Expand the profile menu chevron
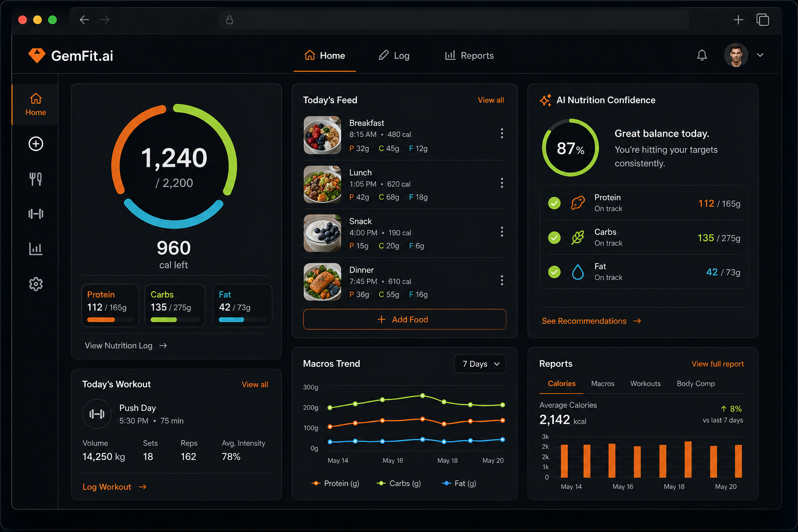798x532 pixels. (x=760, y=55)
